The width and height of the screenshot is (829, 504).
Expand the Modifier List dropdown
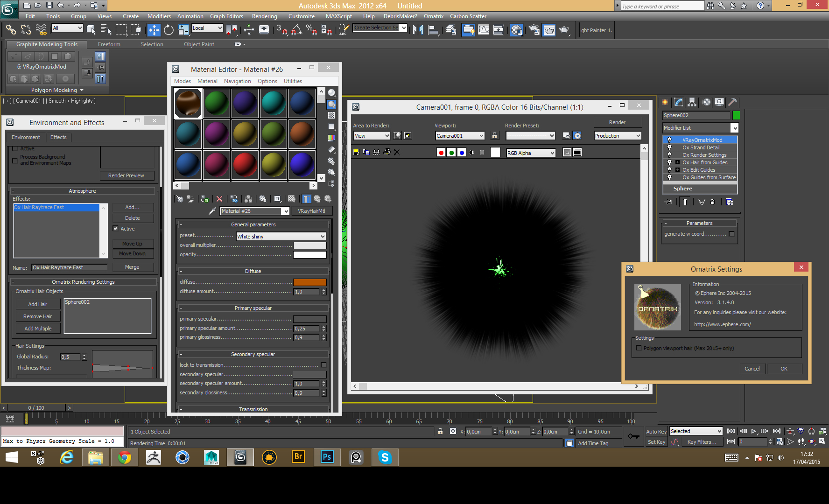pyautogui.click(x=734, y=128)
